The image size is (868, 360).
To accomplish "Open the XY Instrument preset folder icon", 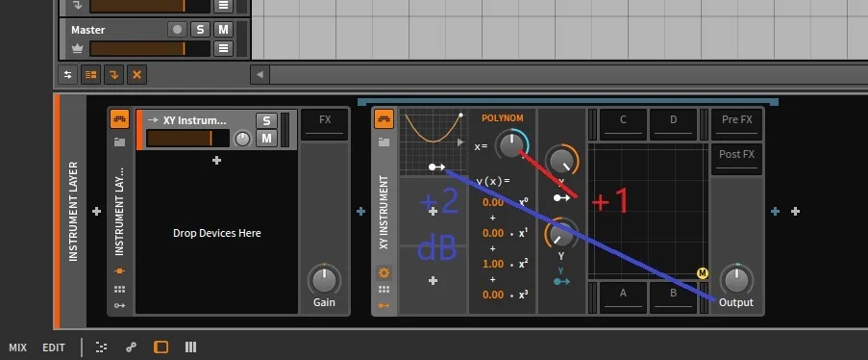I will coord(384,142).
